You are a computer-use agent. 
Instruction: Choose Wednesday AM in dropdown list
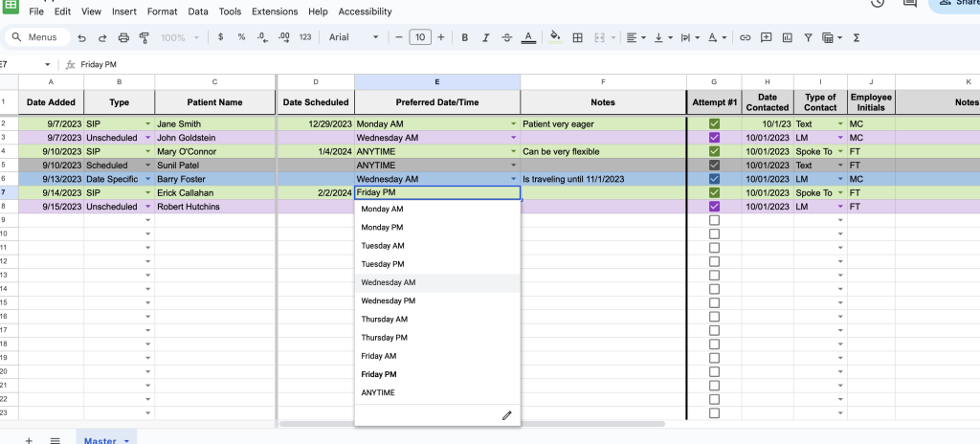[436, 282]
